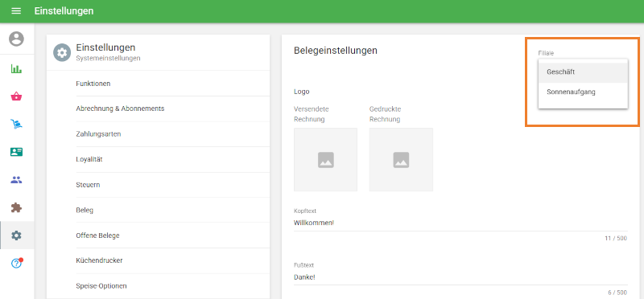Click the Einstellungen title in green header
644x299 pixels.
point(64,11)
